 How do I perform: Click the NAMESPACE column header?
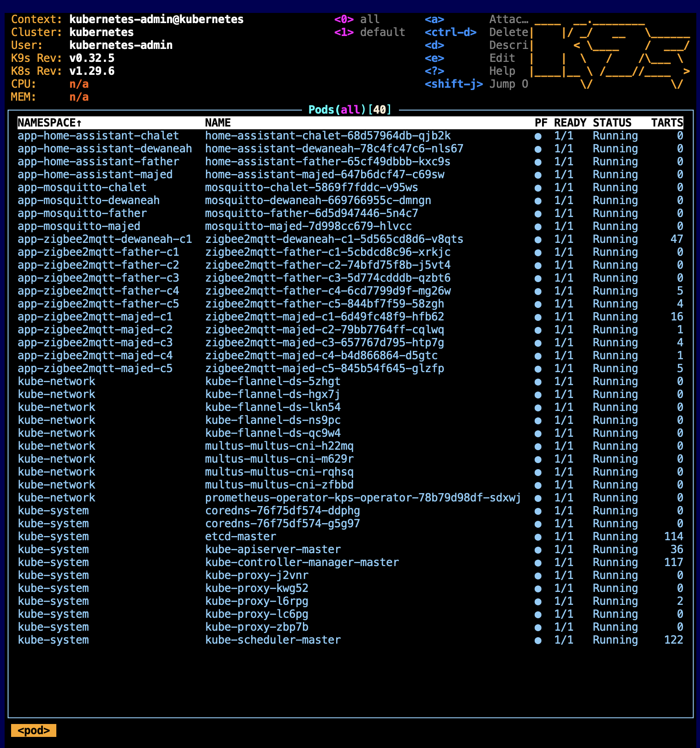tap(50, 123)
